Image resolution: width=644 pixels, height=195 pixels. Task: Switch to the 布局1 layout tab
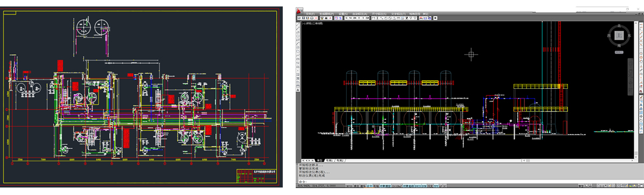click(329, 161)
